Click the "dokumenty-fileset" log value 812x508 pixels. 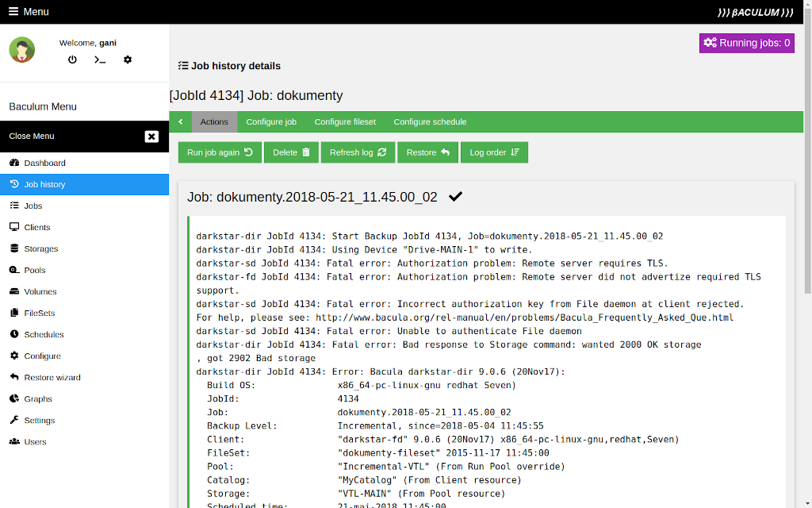coord(389,453)
